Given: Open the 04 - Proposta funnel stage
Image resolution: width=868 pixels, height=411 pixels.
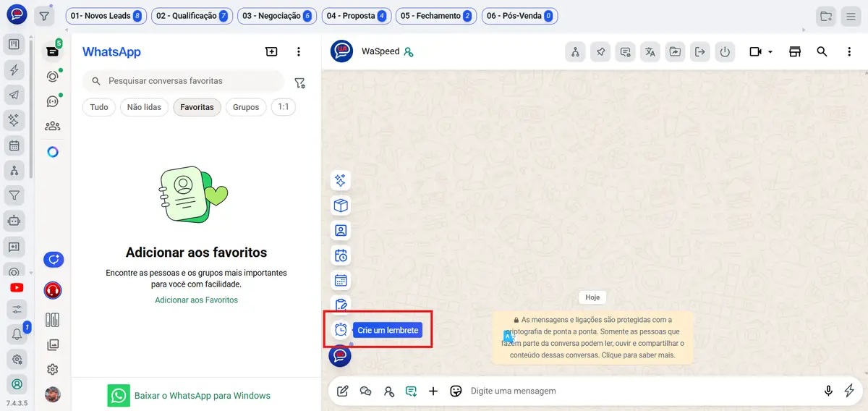Looking at the screenshot, I should click(356, 16).
